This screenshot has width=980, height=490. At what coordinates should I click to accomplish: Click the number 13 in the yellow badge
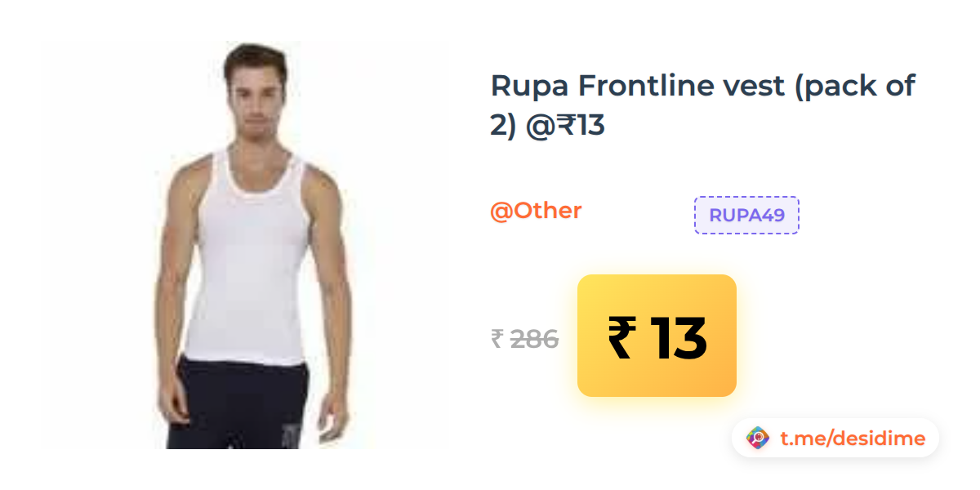pos(679,338)
